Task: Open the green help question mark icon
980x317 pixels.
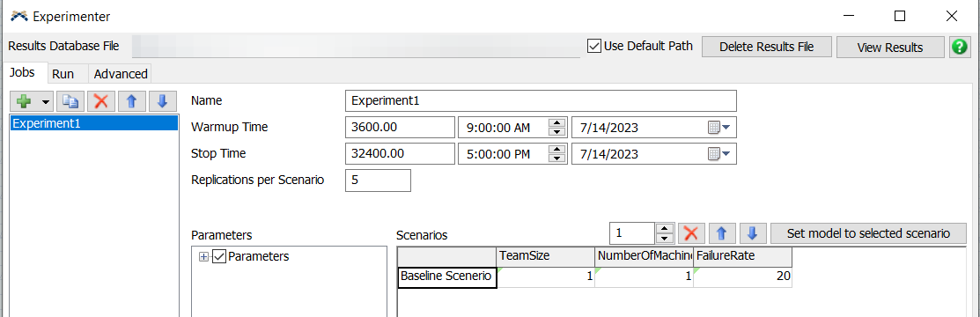Action: pyautogui.click(x=960, y=47)
